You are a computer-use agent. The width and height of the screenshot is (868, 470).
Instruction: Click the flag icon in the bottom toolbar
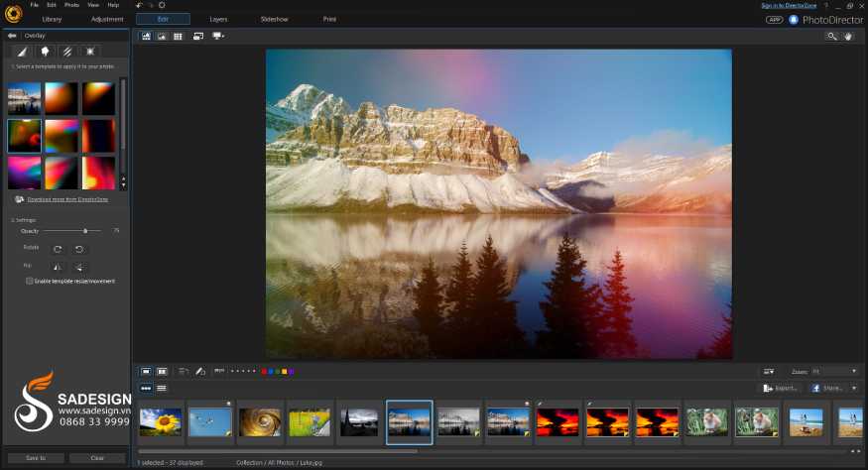(x=219, y=372)
